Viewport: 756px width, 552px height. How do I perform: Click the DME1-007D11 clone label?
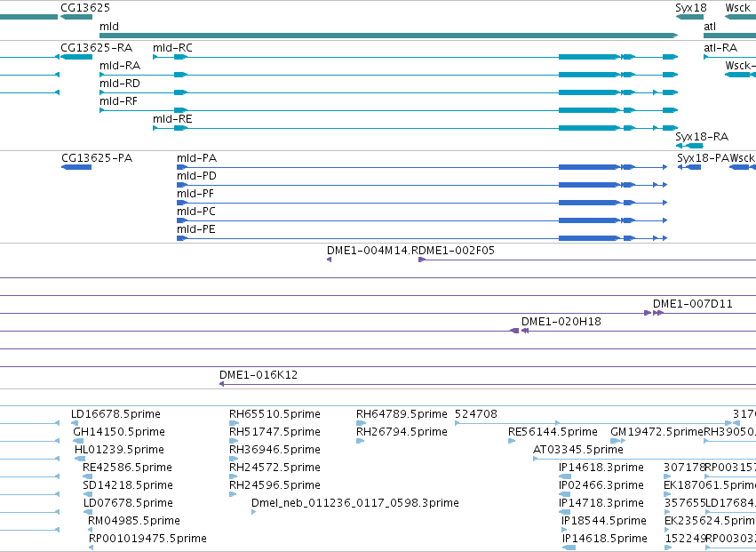point(693,304)
